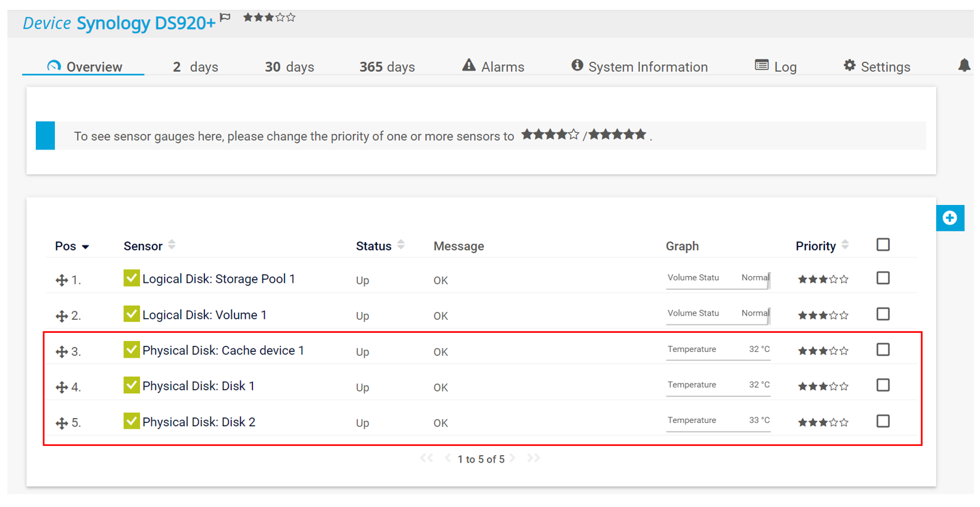Image resolution: width=980 pixels, height=507 pixels.
Task: Set device priority stars in the header
Action: (x=269, y=17)
